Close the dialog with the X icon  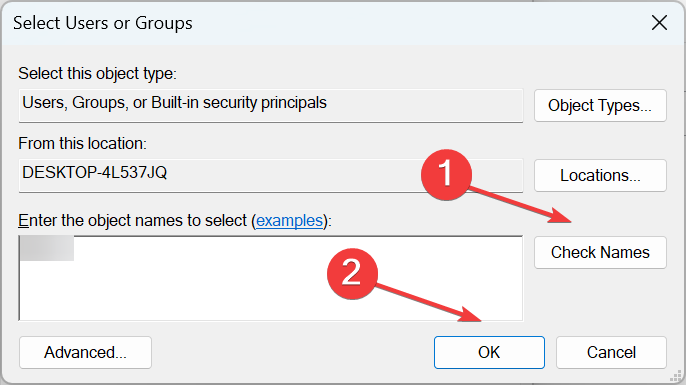tap(659, 23)
